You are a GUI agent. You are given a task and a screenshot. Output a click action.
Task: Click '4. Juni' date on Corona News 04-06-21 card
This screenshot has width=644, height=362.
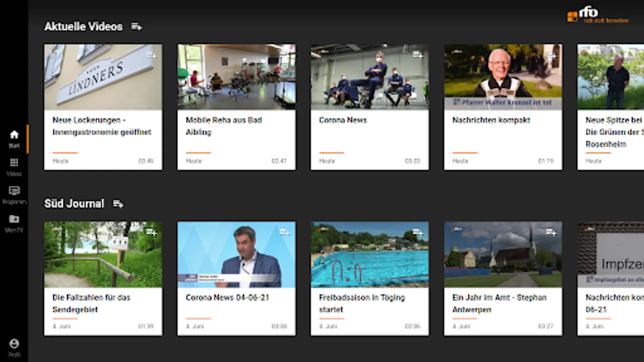click(x=195, y=326)
